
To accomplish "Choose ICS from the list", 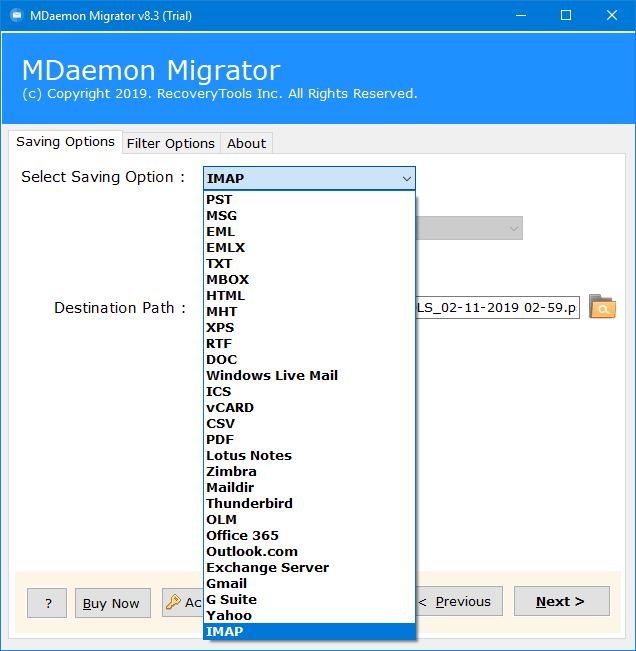I will click(309, 392).
